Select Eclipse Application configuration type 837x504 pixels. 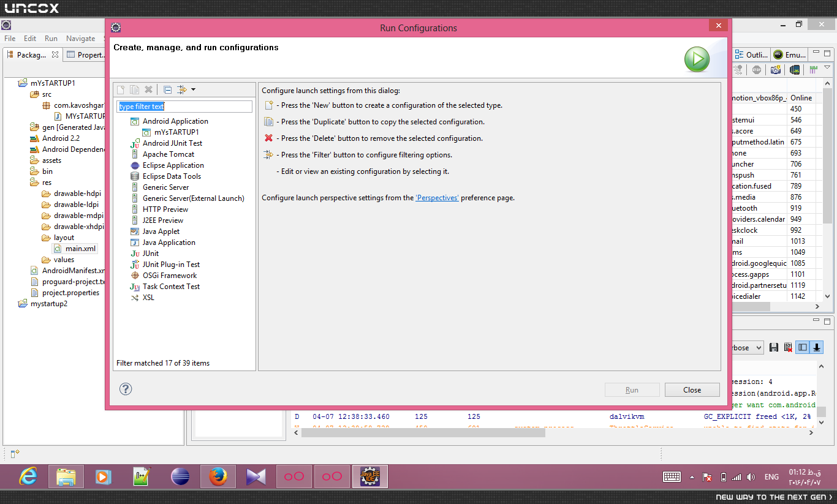coord(173,165)
